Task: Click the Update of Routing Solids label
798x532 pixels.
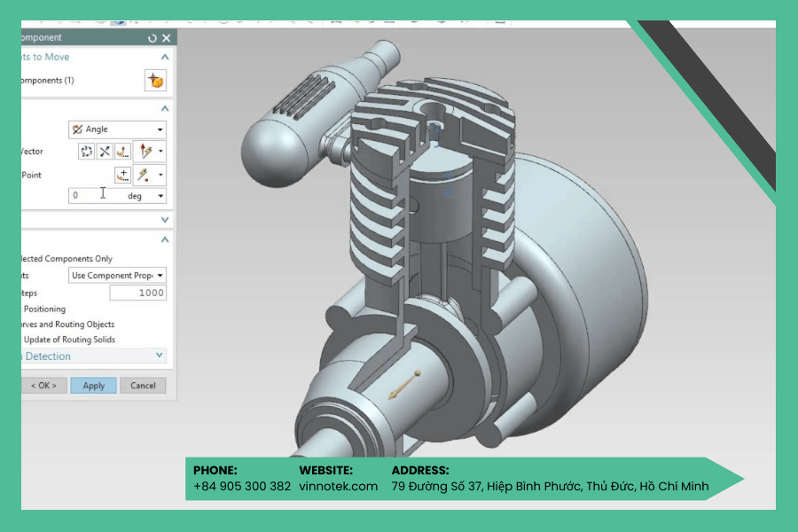Action: pos(69,340)
